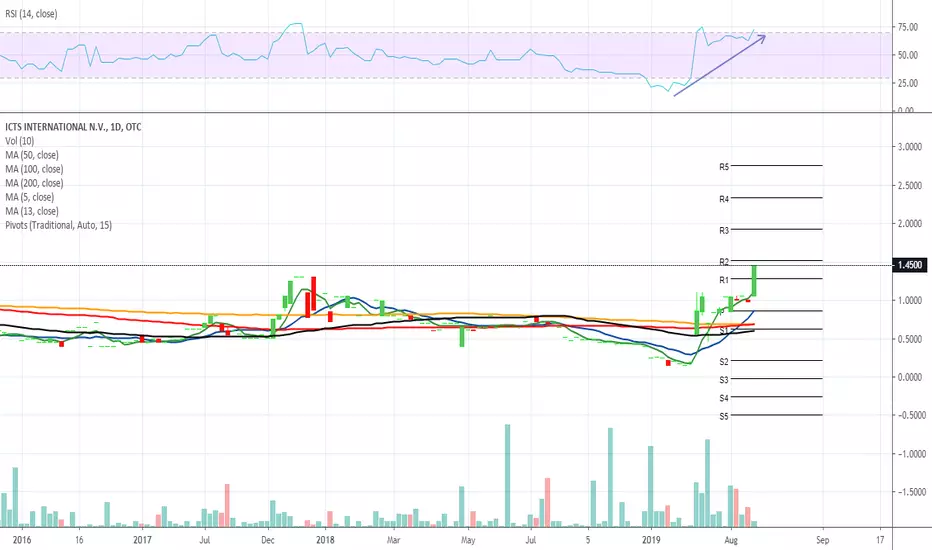Click the 2019 time axis label
The height and width of the screenshot is (550, 932).
[x=651, y=540]
